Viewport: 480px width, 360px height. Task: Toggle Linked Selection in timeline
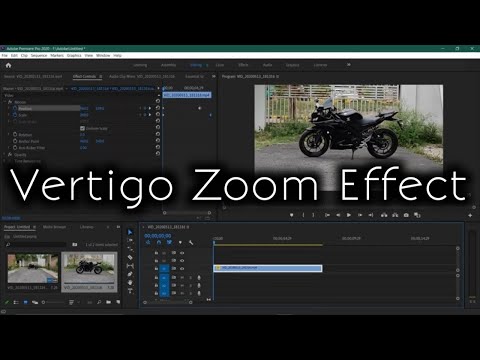pyautogui.click(x=169, y=242)
